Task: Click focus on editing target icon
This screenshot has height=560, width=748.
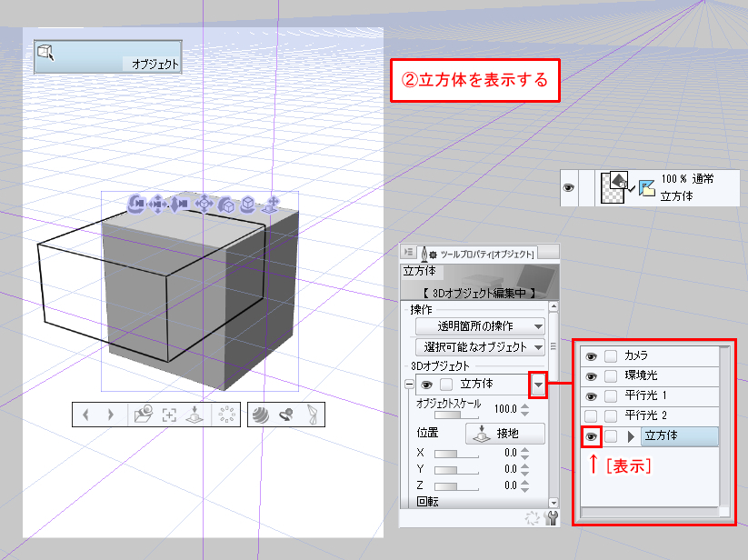Action: (x=169, y=415)
